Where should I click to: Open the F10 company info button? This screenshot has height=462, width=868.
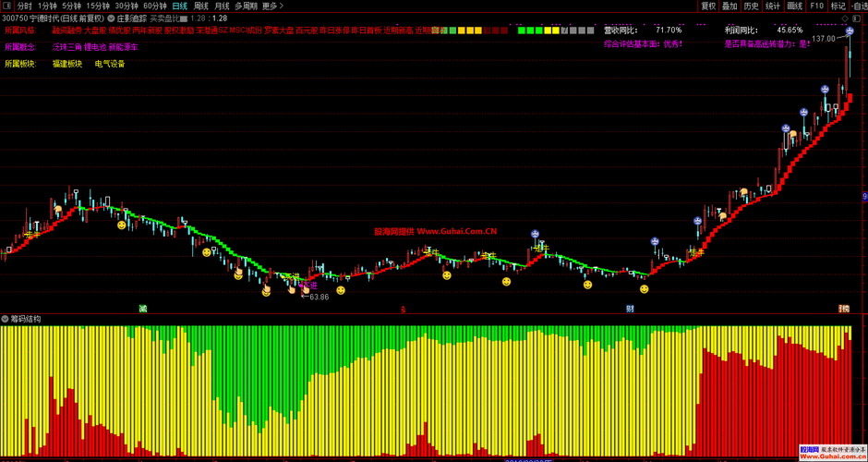tap(816, 6)
